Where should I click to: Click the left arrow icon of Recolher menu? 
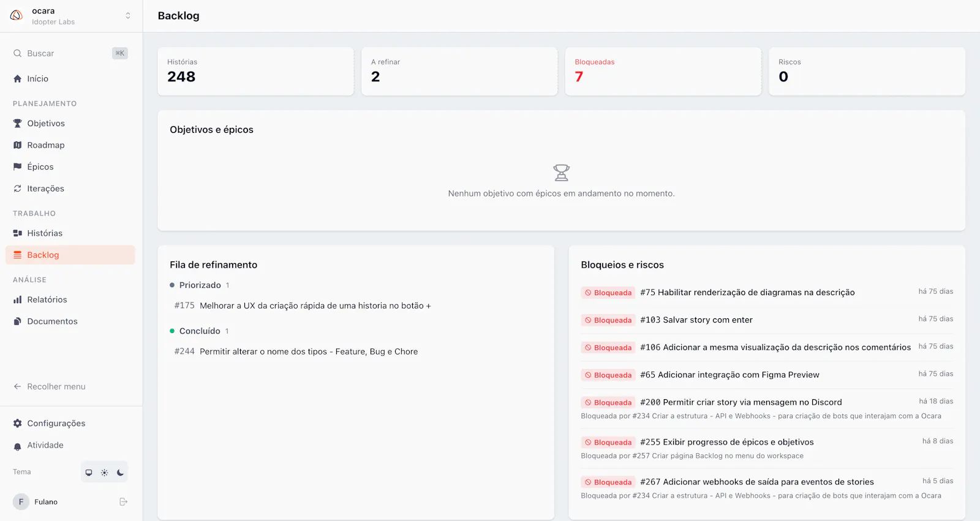(x=17, y=386)
